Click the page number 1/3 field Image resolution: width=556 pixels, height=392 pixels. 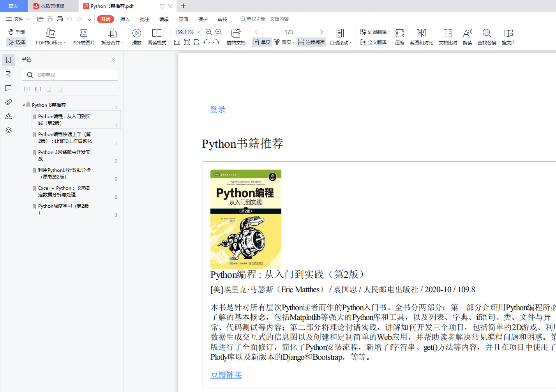[289, 32]
